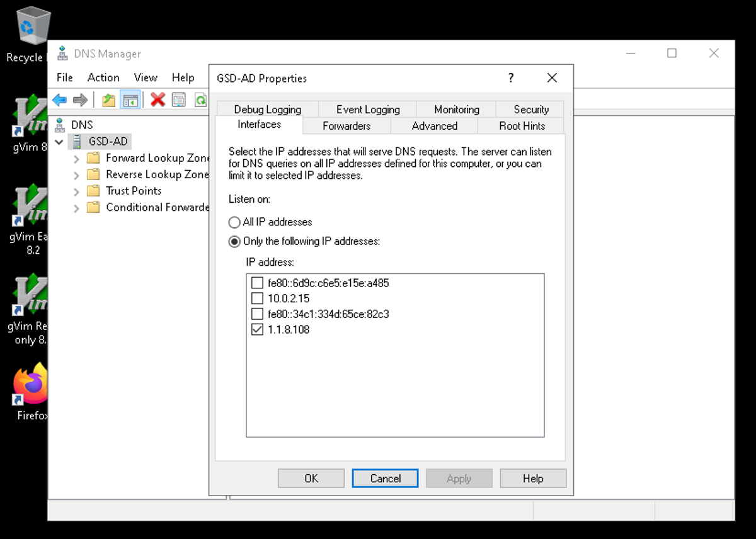
Task: Switch to the Forwarders tab
Action: click(346, 126)
